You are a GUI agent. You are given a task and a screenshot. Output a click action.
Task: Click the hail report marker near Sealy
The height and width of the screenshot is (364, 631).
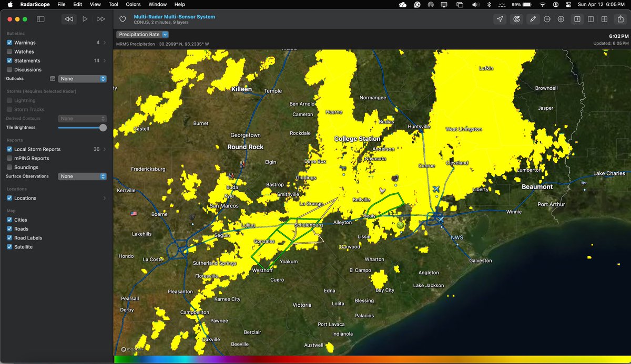(x=401, y=224)
